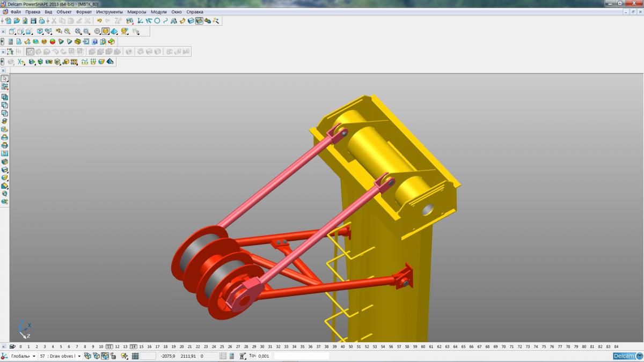Click the Y coordinate field 2111,91
Screen dimensions: 644x362
tap(188, 356)
